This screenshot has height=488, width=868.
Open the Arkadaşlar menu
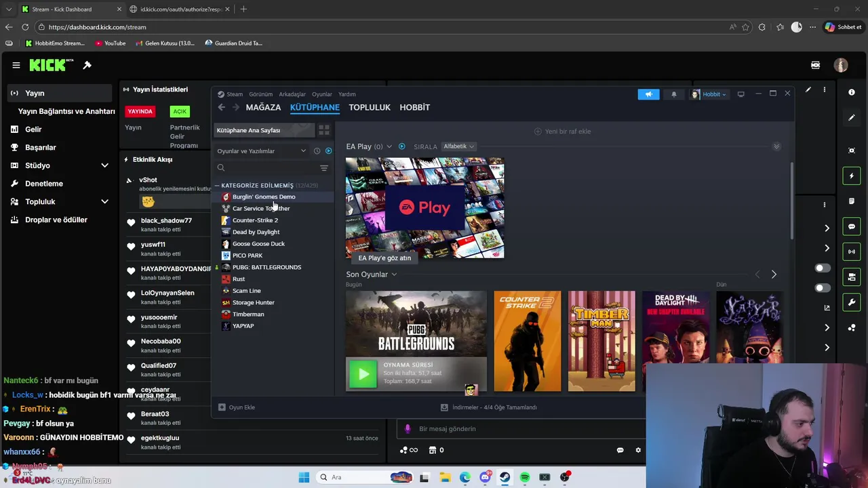pos(292,94)
